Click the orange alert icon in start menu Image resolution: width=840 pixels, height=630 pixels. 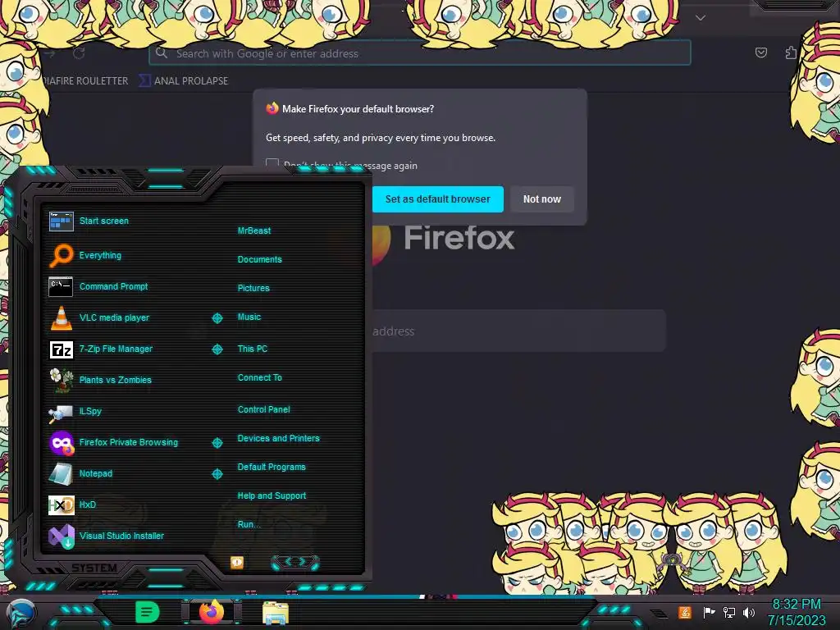tap(237, 563)
